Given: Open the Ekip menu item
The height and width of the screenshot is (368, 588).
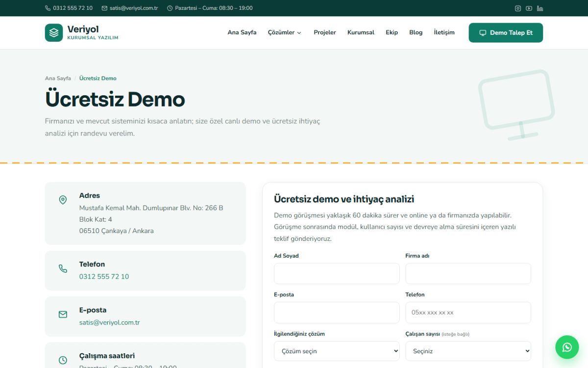Looking at the screenshot, I should click(x=392, y=32).
